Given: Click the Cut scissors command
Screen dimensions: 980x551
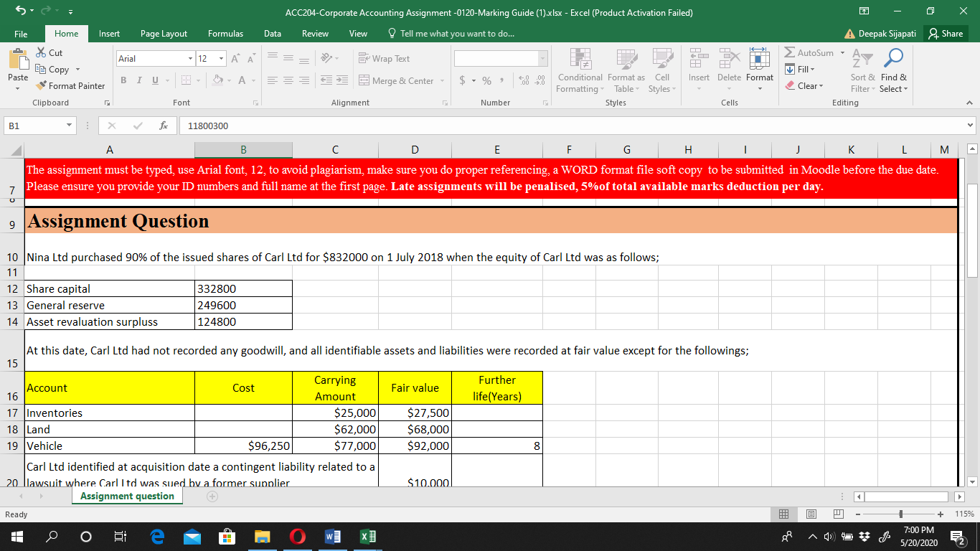Looking at the screenshot, I should click(49, 53).
